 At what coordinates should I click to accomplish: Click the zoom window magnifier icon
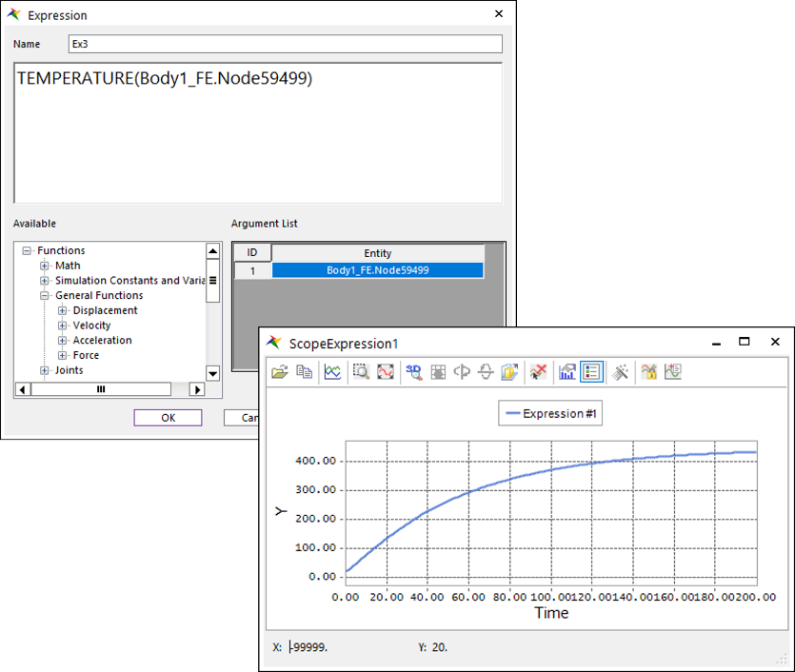361,372
